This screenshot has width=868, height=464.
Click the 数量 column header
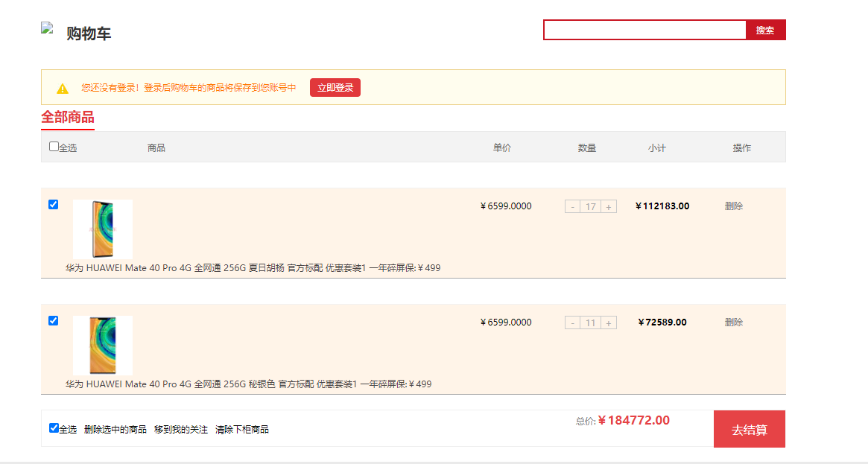tap(587, 147)
